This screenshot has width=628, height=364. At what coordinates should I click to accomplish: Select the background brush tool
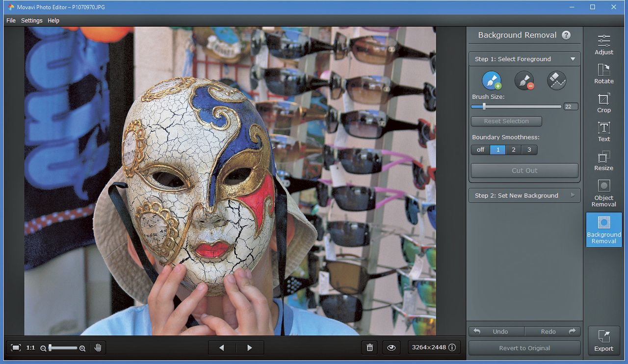pos(524,80)
